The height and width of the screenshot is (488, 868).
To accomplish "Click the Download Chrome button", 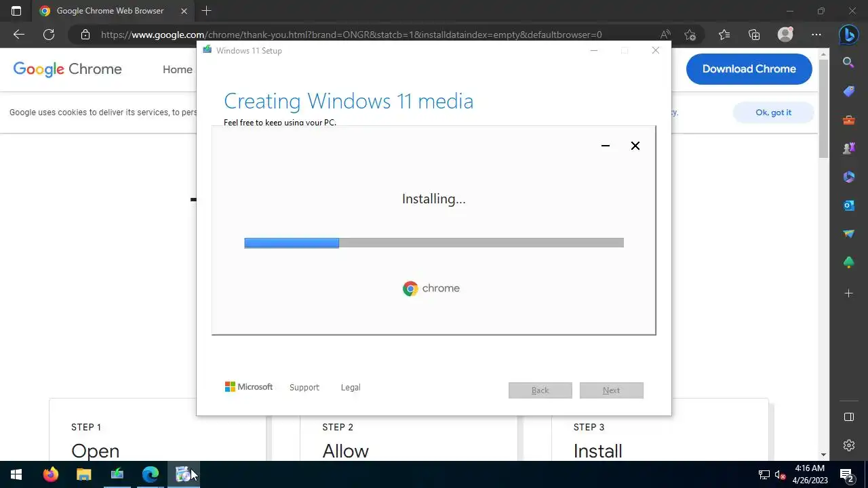I will (x=749, y=68).
